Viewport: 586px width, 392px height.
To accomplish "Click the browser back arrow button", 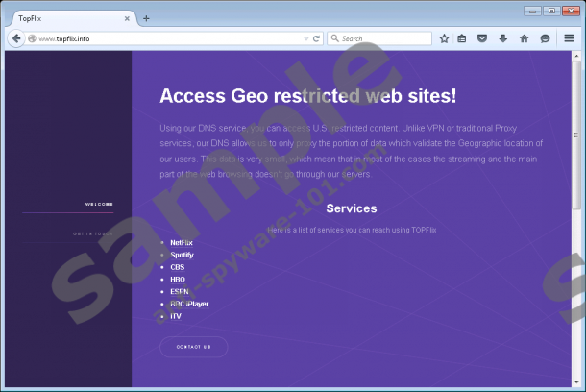I will (16, 38).
